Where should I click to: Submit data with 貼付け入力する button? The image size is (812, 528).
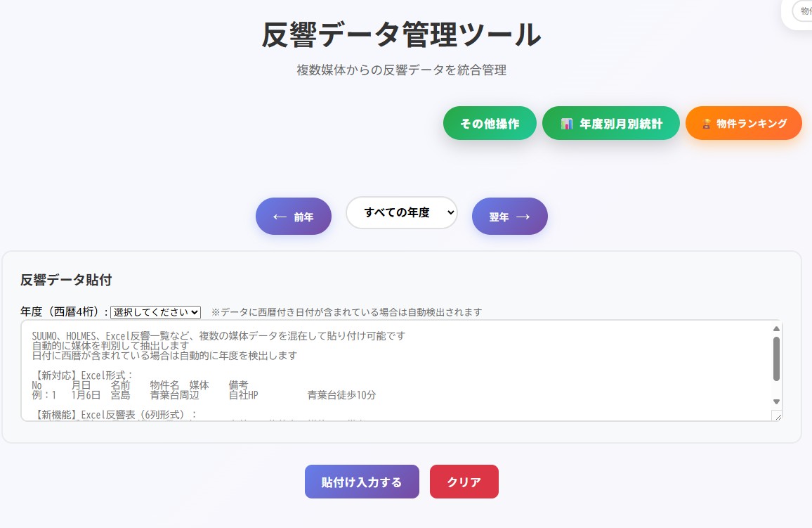pyautogui.click(x=362, y=482)
